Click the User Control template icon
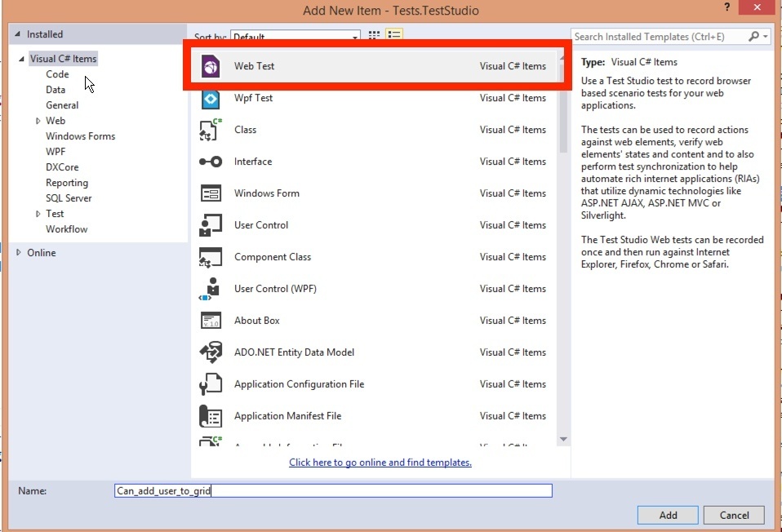 pyautogui.click(x=211, y=225)
